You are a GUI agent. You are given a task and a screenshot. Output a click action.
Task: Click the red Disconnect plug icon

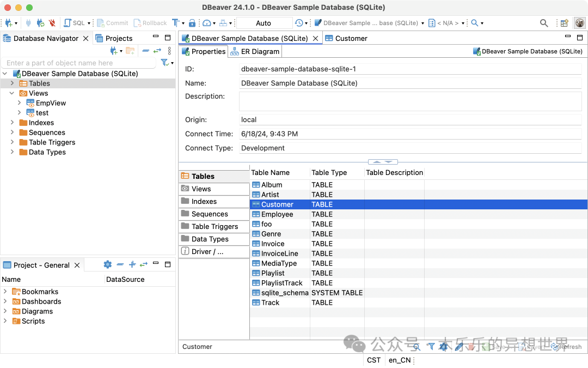(52, 23)
